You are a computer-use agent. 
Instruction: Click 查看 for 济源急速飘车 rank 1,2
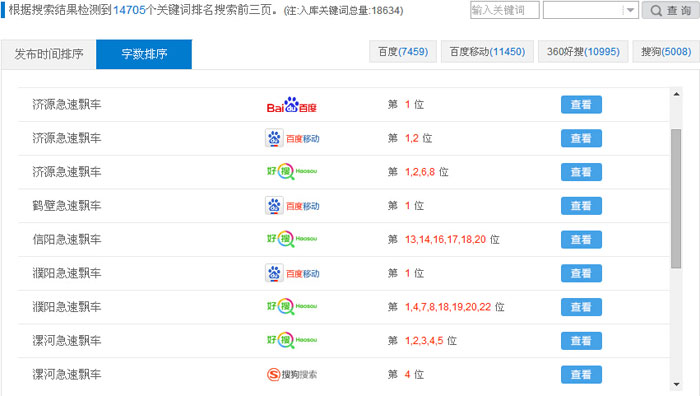pos(581,138)
